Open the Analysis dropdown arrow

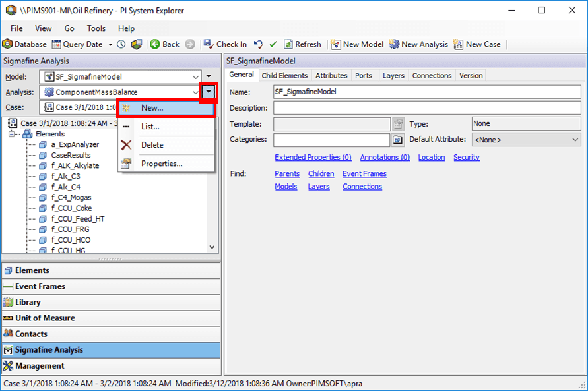[x=208, y=92]
